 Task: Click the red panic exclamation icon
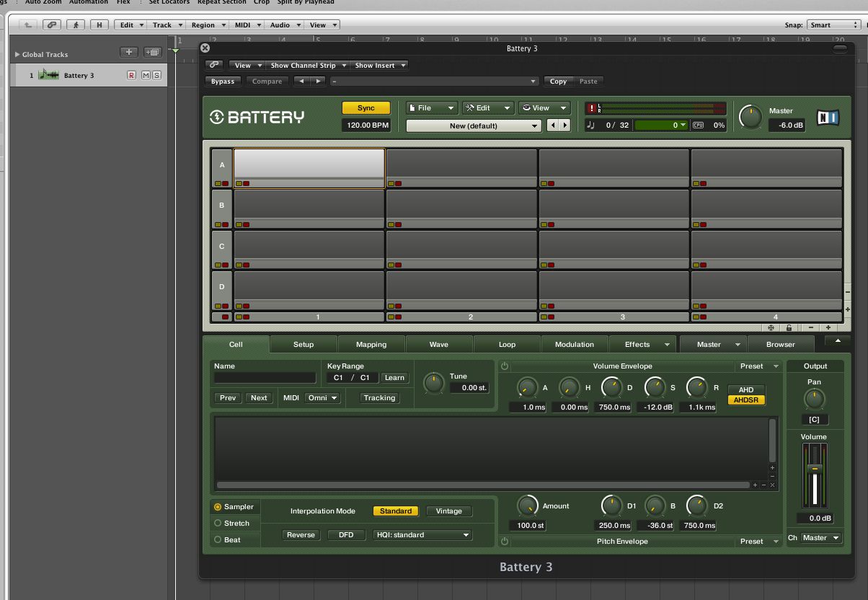[593, 108]
